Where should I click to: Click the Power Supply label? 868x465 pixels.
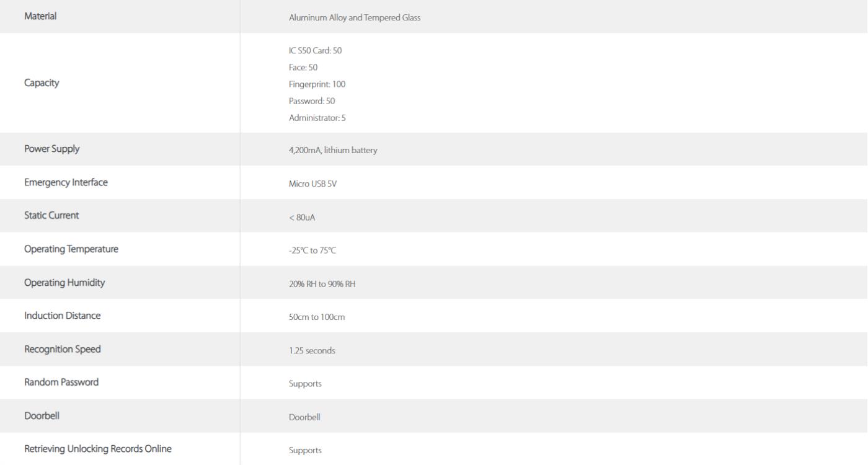[51, 149]
